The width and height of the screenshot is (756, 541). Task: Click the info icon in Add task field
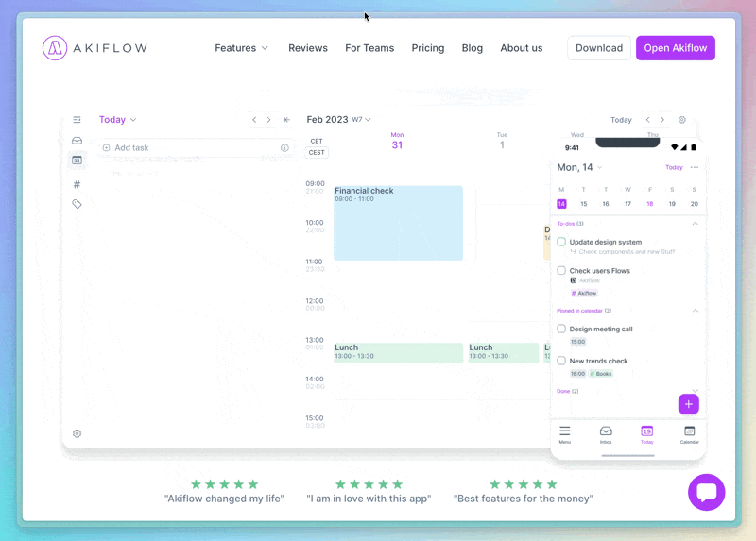pos(284,148)
